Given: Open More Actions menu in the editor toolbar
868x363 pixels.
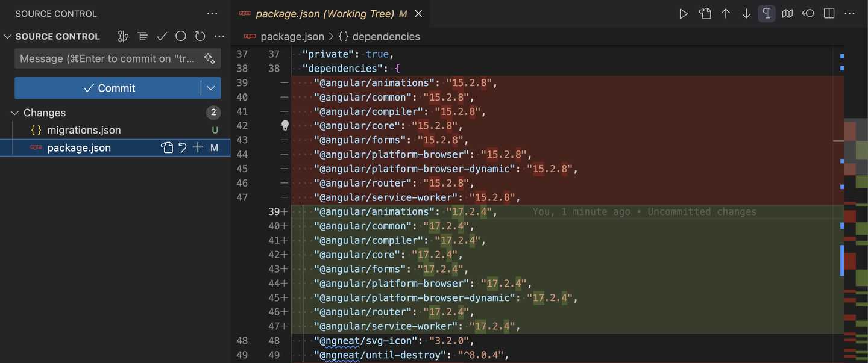Looking at the screenshot, I should [x=849, y=13].
